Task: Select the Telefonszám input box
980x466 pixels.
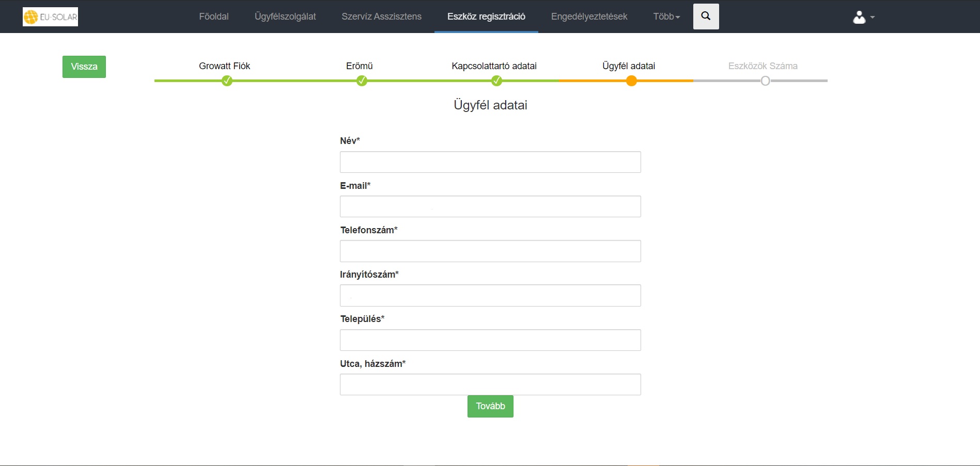Action: (490, 251)
